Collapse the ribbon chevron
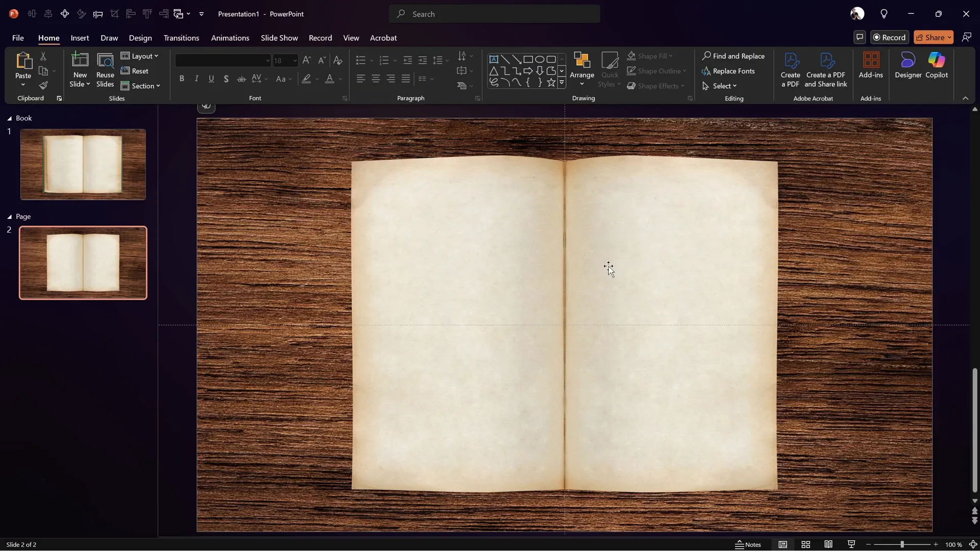The height and width of the screenshot is (551, 980). tap(965, 98)
